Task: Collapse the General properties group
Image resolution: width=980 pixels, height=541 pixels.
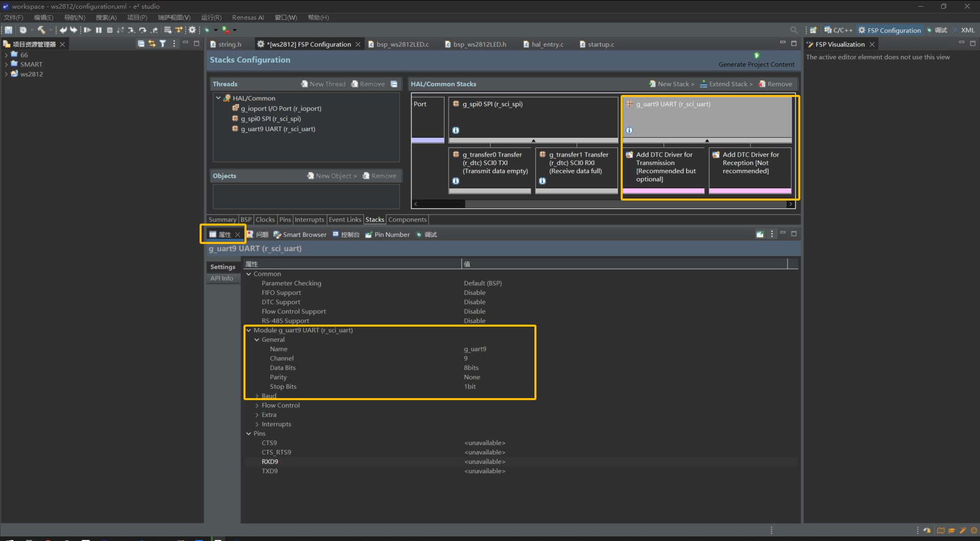Action: [257, 340]
